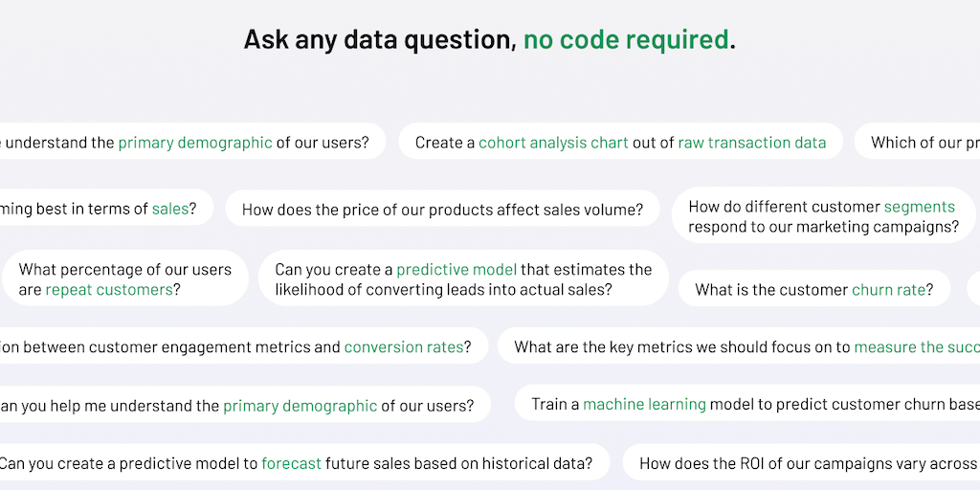980x490 pixels.
Task: Pick the product price vs sales volume question
Action: tap(442, 210)
